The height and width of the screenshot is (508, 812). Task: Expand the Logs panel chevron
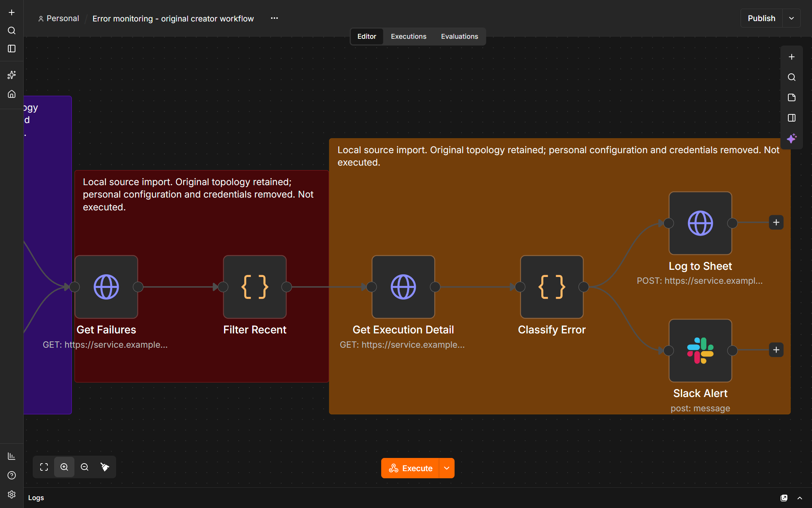tap(800, 498)
